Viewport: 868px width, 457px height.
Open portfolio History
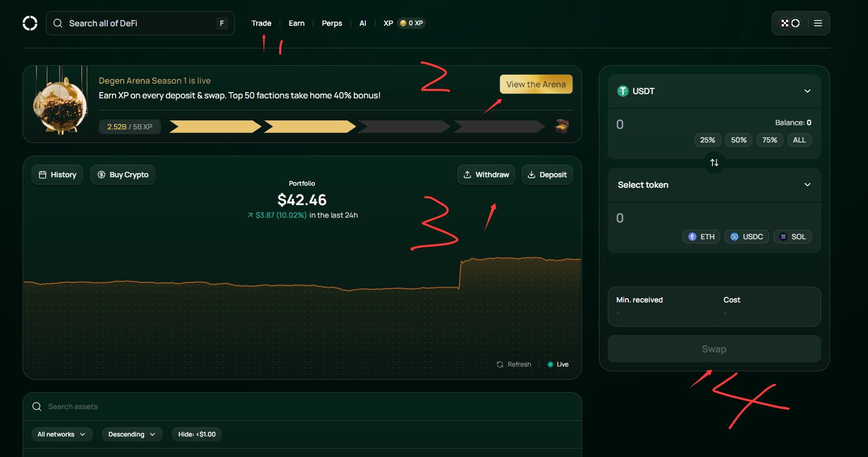click(x=57, y=175)
